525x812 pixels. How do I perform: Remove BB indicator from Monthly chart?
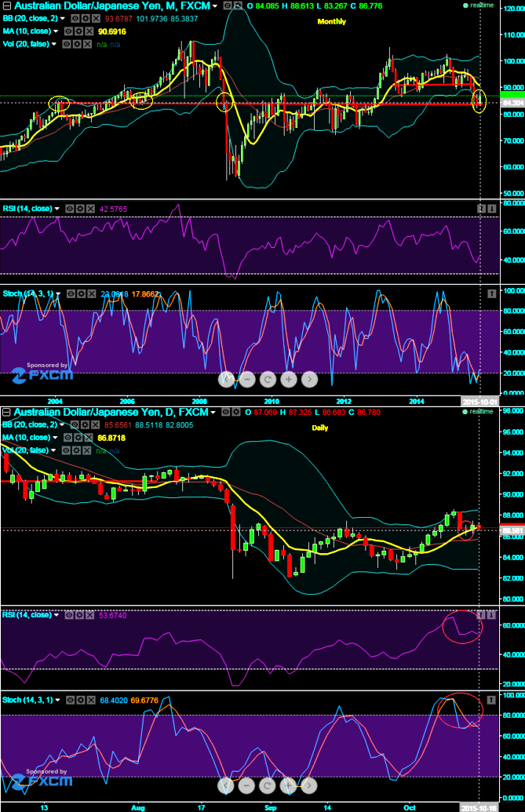97,18
